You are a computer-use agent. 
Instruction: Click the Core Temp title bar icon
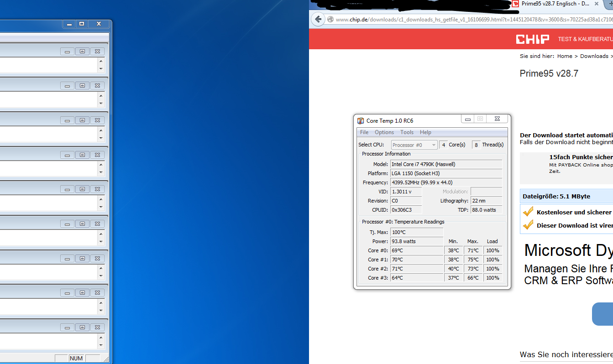click(x=360, y=121)
